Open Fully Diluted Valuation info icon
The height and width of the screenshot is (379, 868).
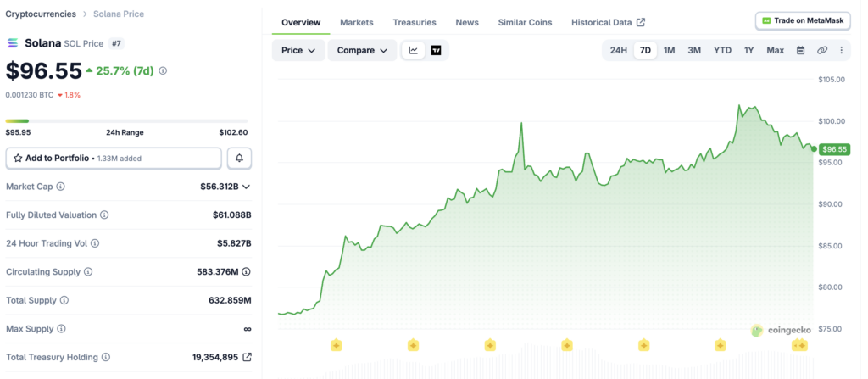click(104, 215)
